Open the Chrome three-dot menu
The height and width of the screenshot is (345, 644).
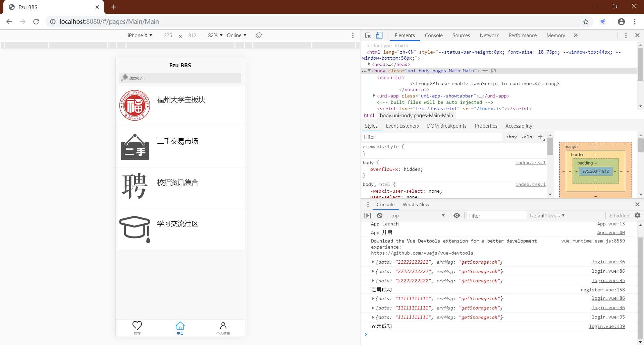(635, 21)
